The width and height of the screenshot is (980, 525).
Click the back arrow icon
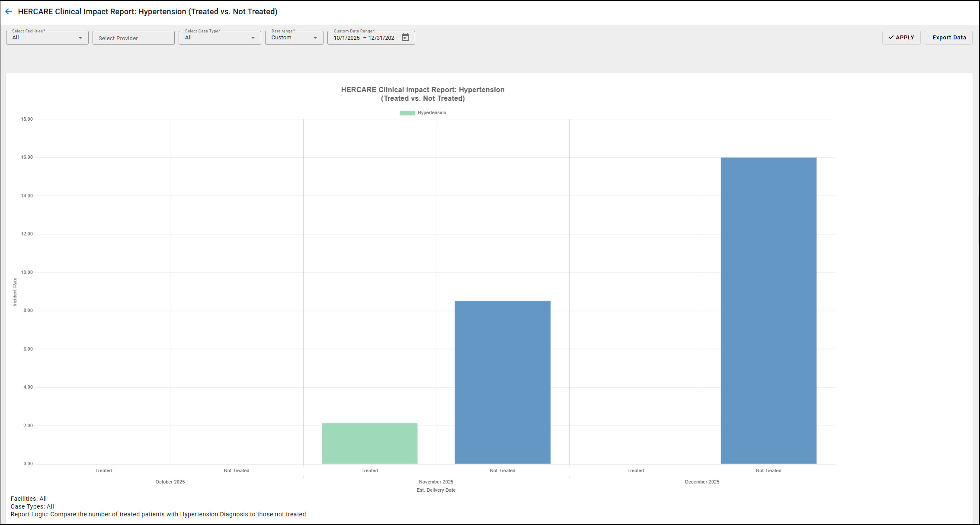coord(9,12)
